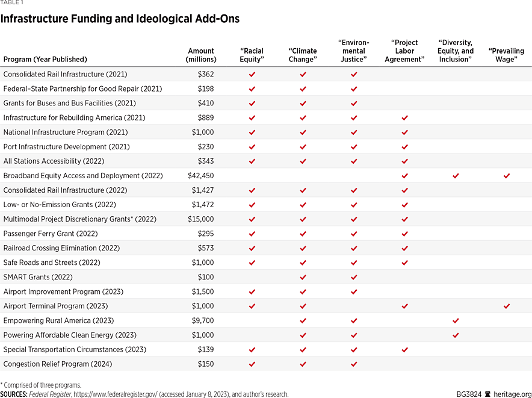This screenshot has height=398, width=532.
Task: Click Project Labor checkmark for Special Transportation Circumstances
Action: [x=404, y=350]
